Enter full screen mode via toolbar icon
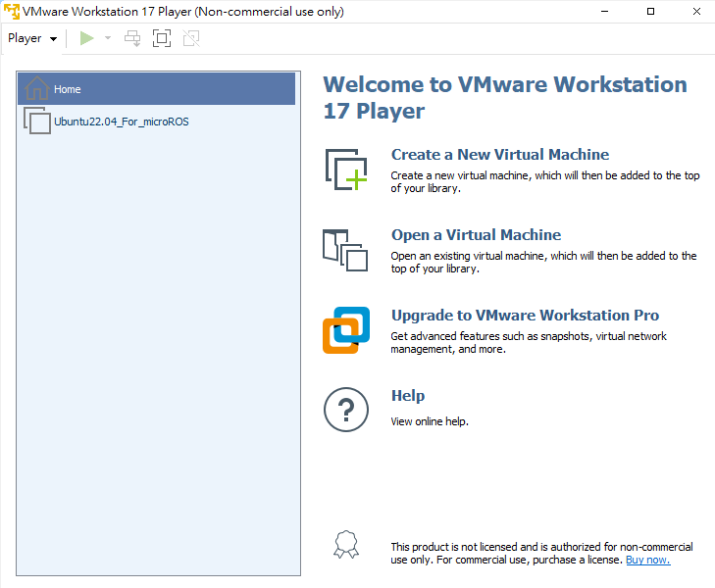The image size is (715, 588). 162,38
